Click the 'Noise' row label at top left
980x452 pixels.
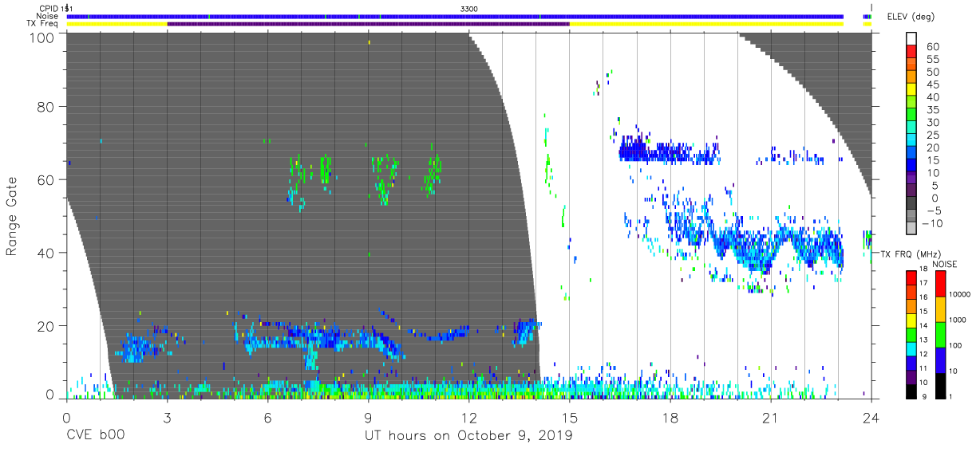point(48,16)
